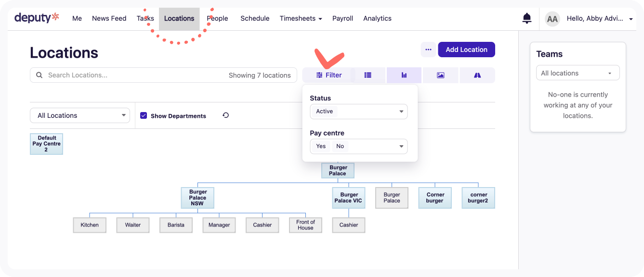Go to the Schedule tab
This screenshot has width=644, height=277.
[255, 19]
